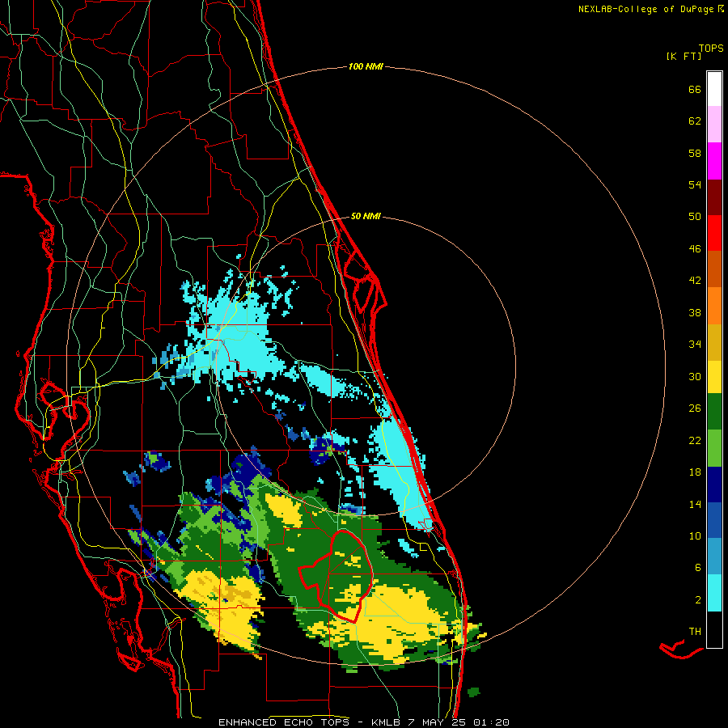This screenshot has width=728, height=728.
Task: Click the light blue 6K ft legend swatch
Action: point(714,557)
